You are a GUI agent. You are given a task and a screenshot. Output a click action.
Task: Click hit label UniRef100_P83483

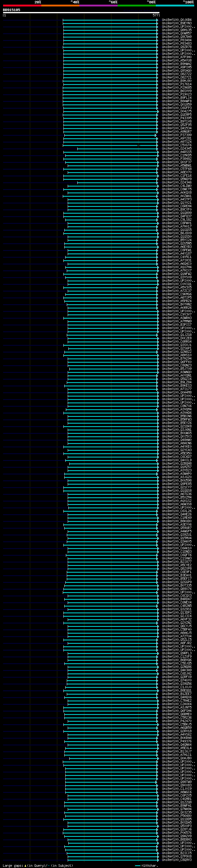coord(177,43)
